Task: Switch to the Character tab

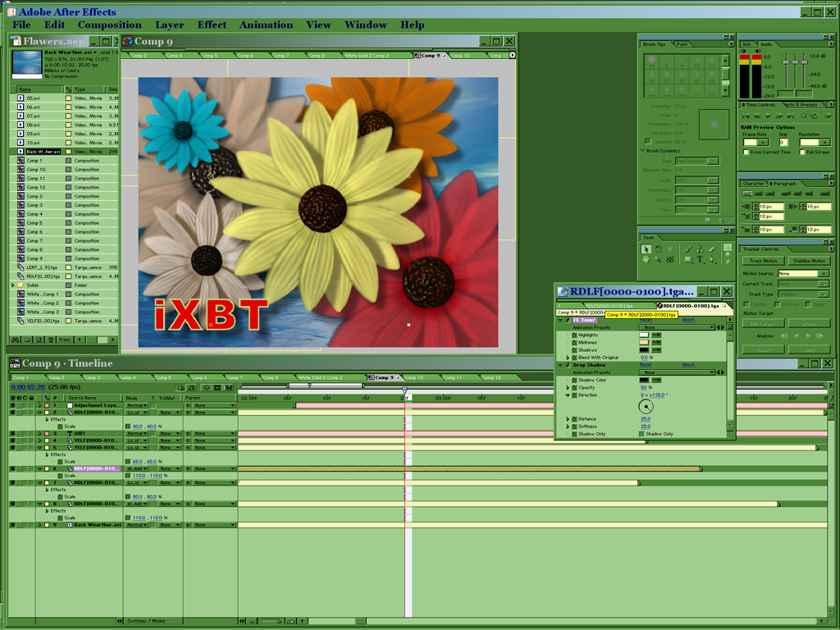Action: click(753, 184)
